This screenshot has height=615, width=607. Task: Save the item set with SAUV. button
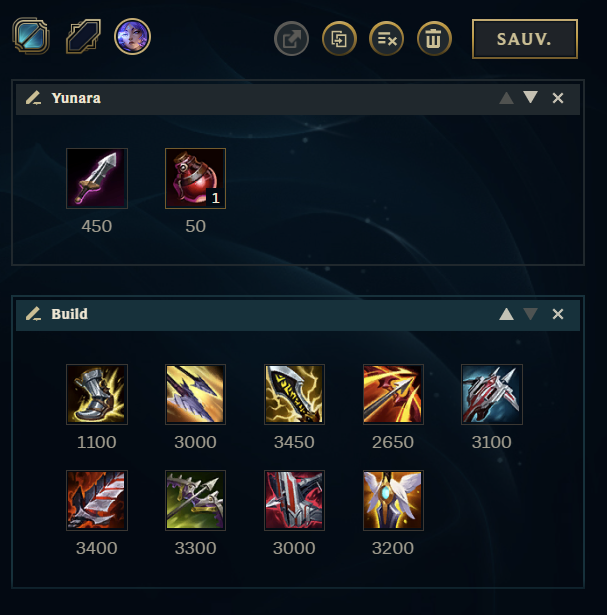pyautogui.click(x=525, y=39)
